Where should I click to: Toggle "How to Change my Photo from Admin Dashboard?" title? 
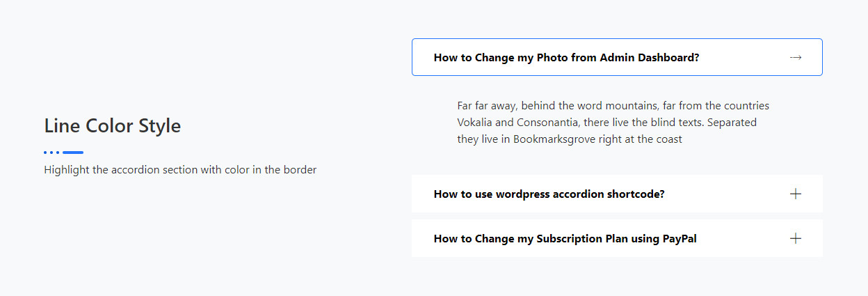coord(566,58)
